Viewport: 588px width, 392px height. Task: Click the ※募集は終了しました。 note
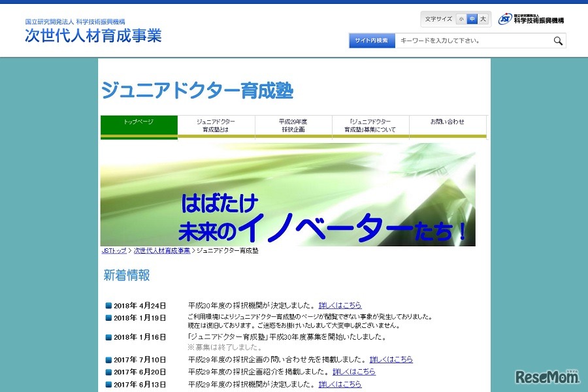pos(225,348)
